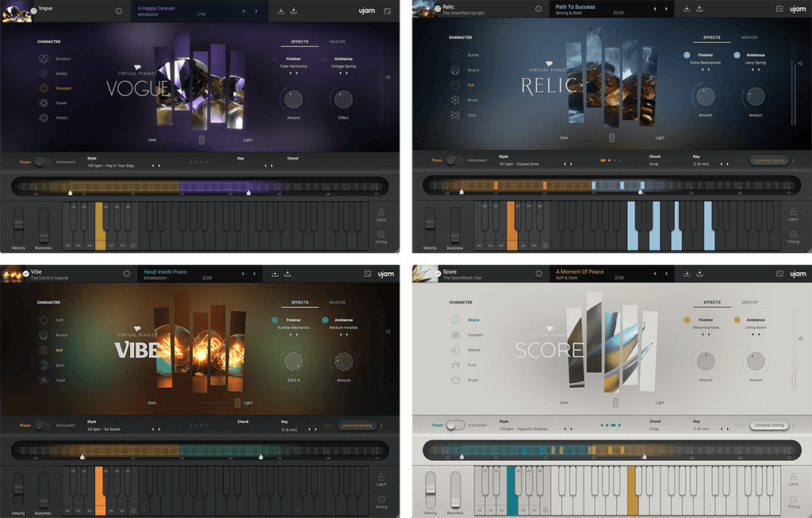Viewport: 812px width, 518px height.
Task: Expand the Metamorphosis finisher menu in Score
Action: (705, 327)
